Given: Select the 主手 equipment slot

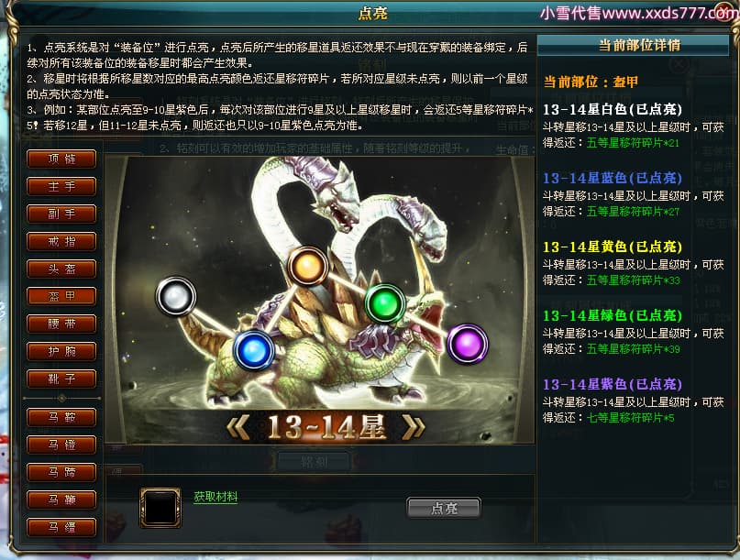Looking at the screenshot, I should [61, 186].
